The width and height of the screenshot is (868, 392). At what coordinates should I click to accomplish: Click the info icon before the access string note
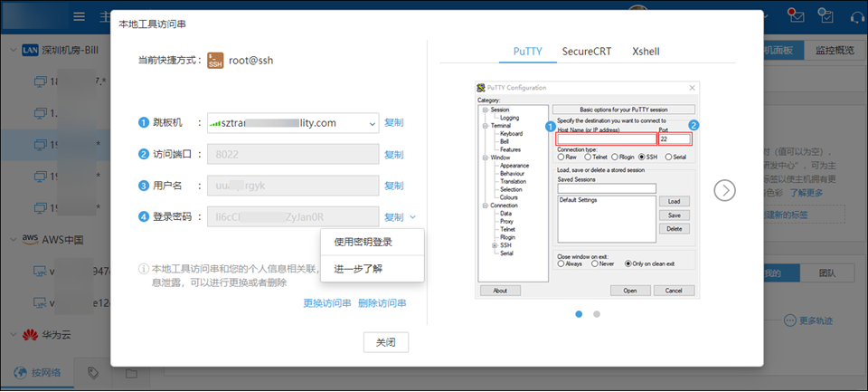pos(144,270)
